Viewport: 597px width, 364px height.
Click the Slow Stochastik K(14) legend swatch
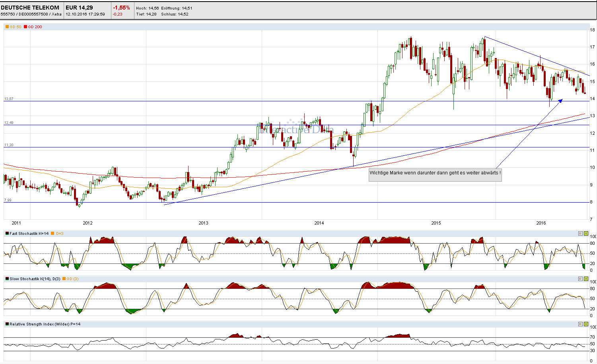click(x=7, y=279)
